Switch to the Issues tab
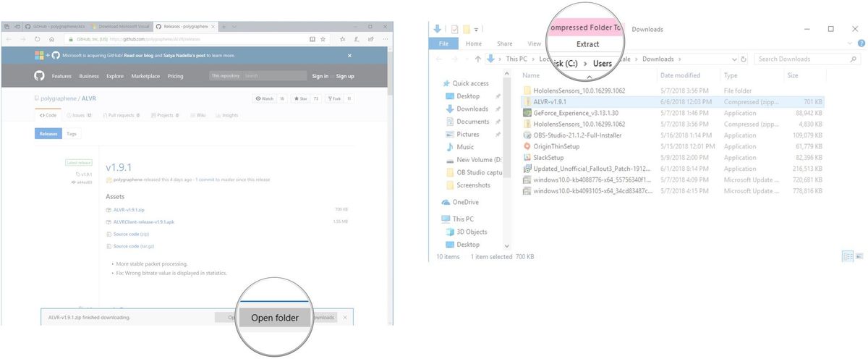Screen dimensions: 868x359 point(79,115)
